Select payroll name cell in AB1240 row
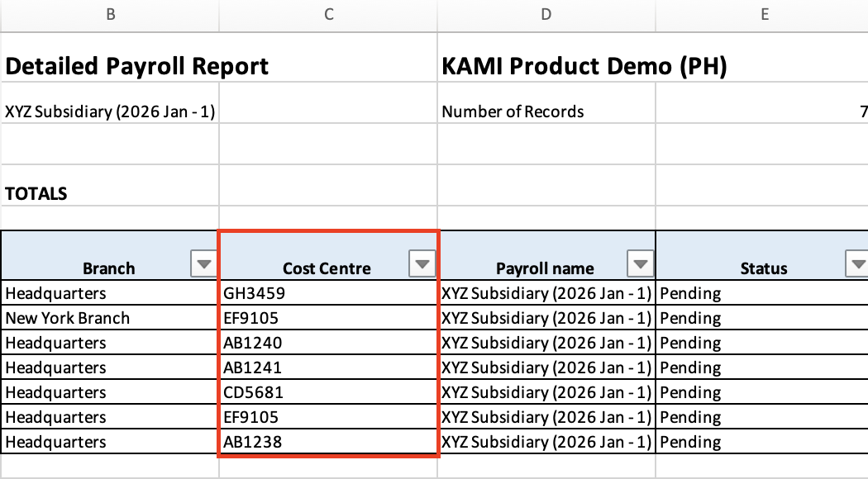Viewport: 868px width, 479px height. [546, 343]
